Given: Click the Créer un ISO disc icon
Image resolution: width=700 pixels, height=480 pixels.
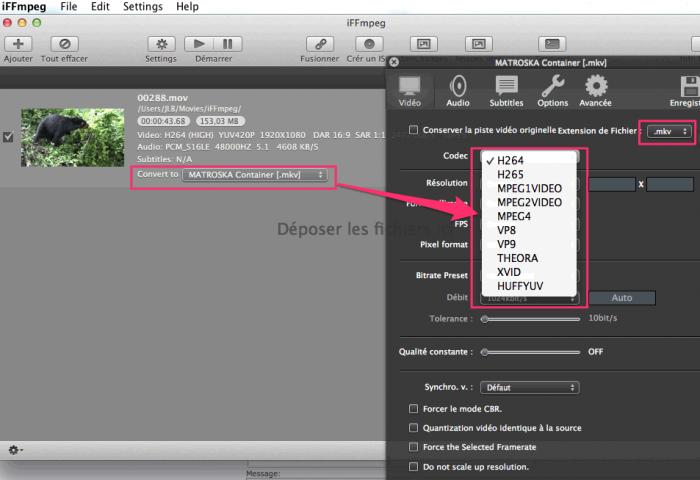Looking at the screenshot, I should pos(369,44).
